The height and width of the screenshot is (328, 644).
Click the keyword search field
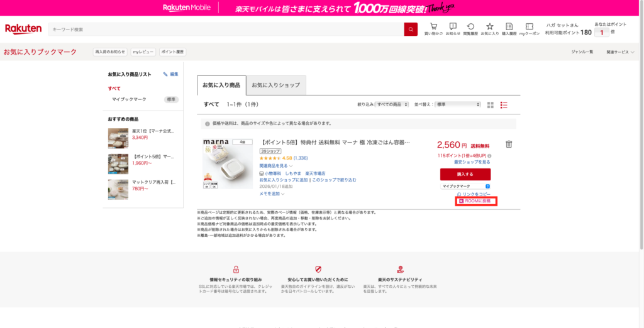coord(226,30)
